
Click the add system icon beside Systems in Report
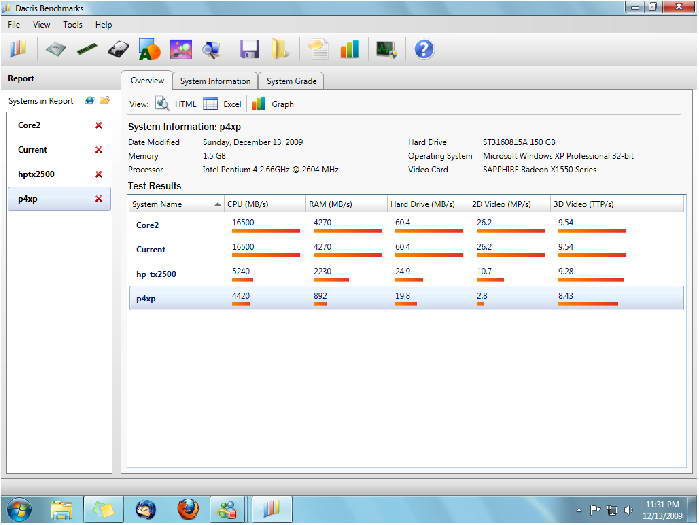tap(90, 101)
